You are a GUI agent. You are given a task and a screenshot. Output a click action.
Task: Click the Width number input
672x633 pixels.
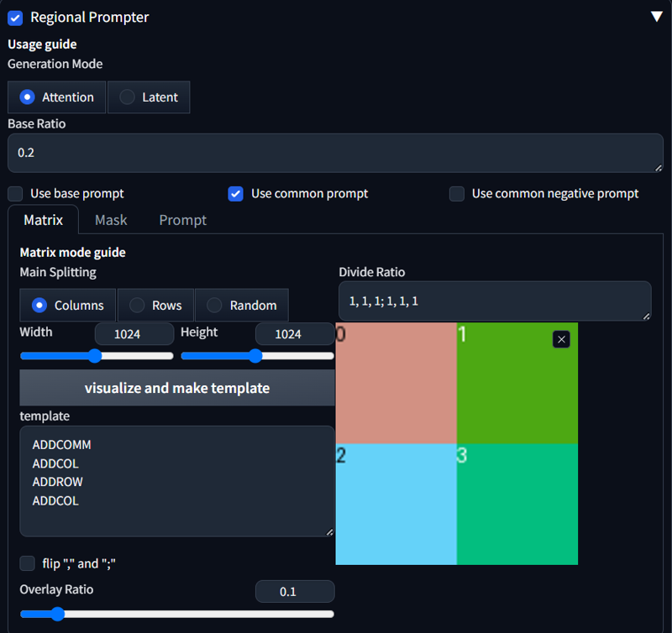[x=134, y=333]
